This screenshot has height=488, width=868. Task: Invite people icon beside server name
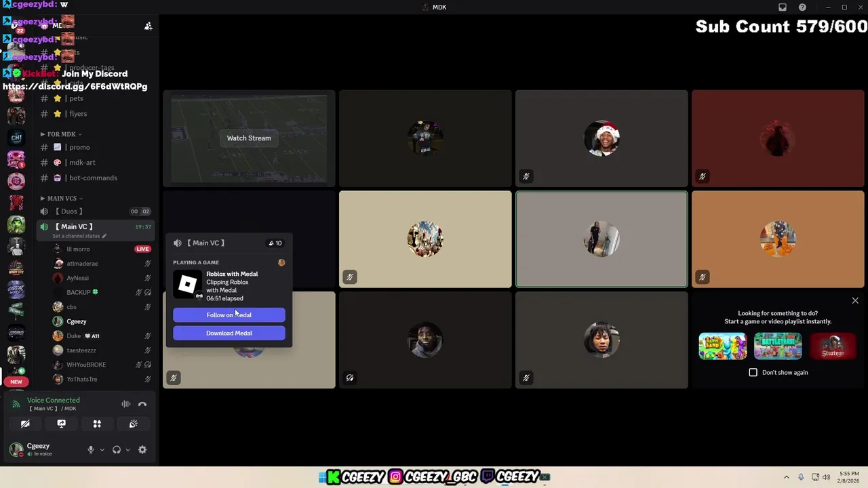pyautogui.click(x=148, y=26)
